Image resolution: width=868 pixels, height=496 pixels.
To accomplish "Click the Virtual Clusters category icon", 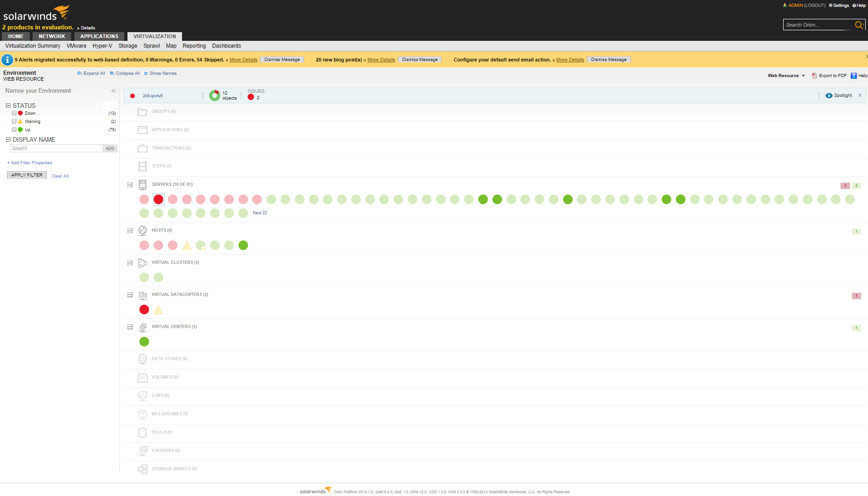I will 143,263.
